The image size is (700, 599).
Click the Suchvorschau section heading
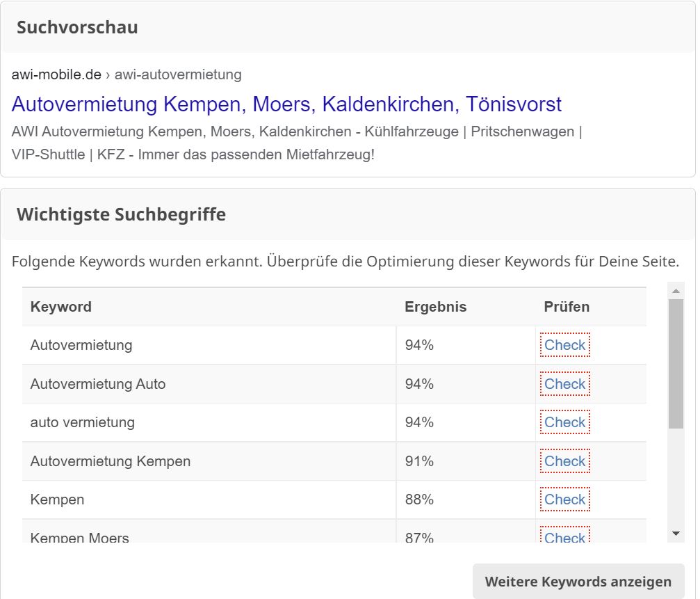(x=77, y=27)
